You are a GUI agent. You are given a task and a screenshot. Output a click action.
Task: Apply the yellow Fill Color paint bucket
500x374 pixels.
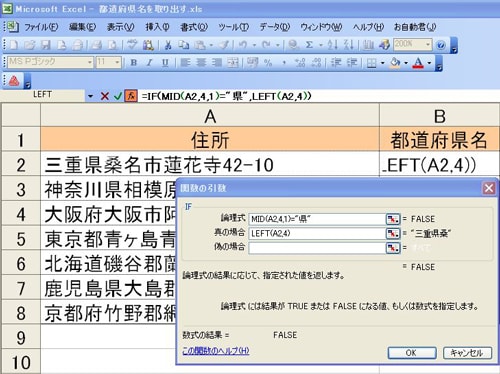[x=395, y=62]
